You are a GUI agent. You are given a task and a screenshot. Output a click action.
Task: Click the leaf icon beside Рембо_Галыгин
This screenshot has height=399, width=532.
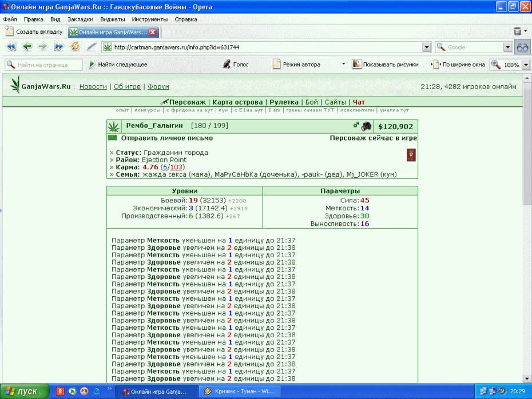click(114, 127)
